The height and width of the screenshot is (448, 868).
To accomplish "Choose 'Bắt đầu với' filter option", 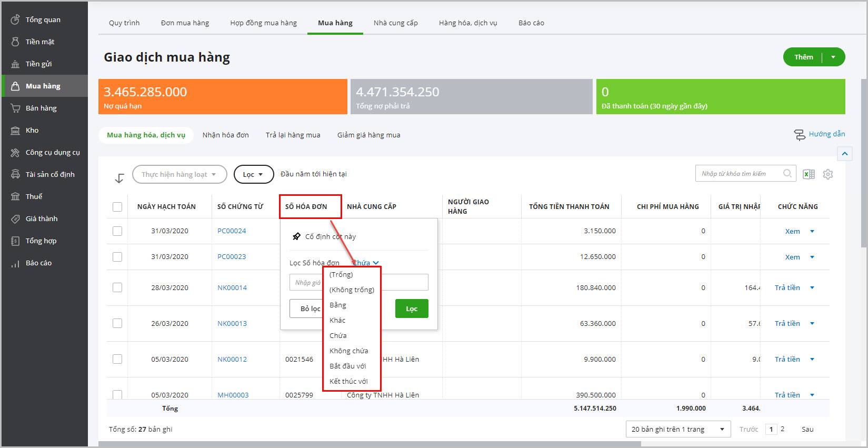I will coord(347,366).
